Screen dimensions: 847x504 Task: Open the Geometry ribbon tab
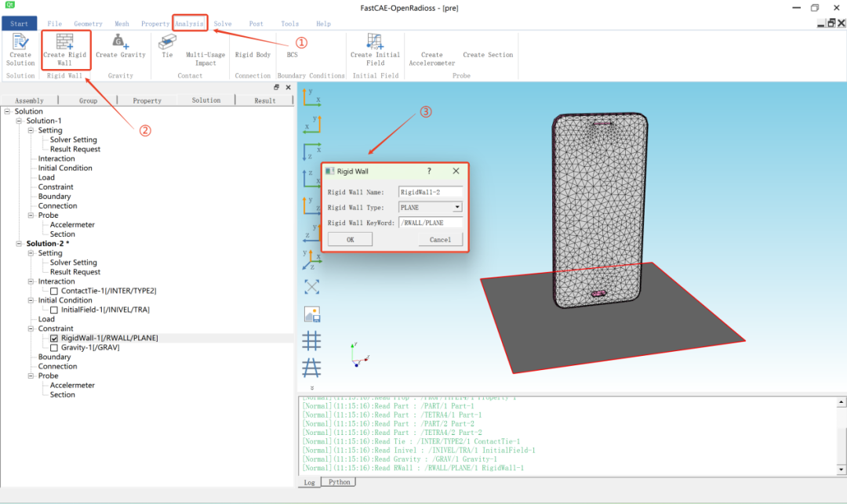click(88, 24)
